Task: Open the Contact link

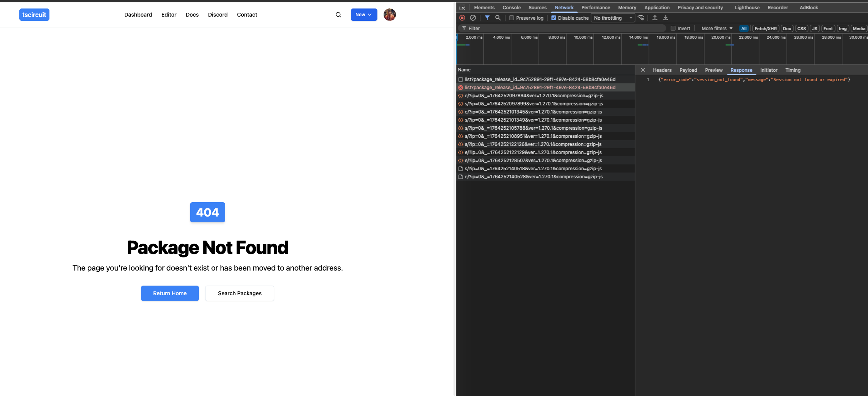Action: tap(247, 15)
